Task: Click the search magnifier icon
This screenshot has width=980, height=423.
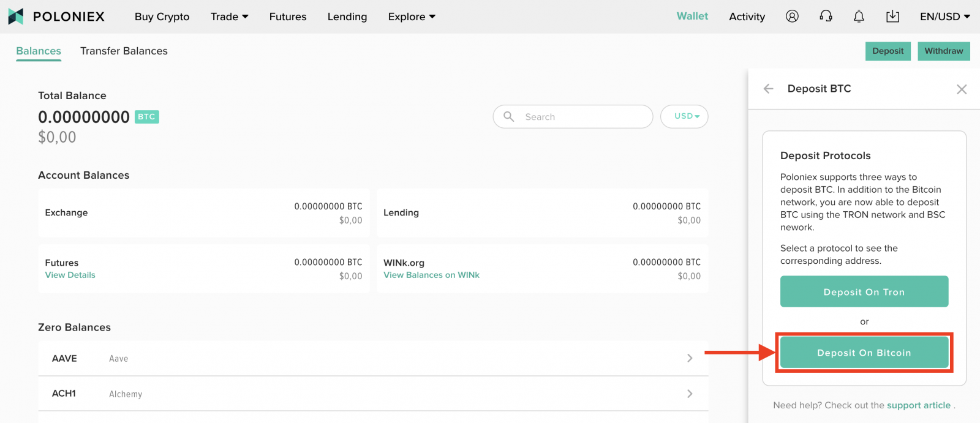Action: (508, 116)
